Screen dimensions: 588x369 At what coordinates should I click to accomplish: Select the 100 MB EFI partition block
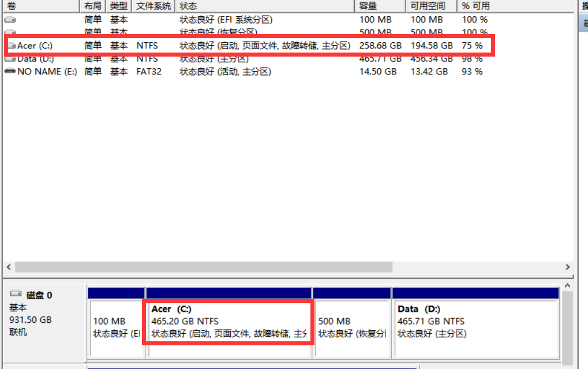pos(117,327)
